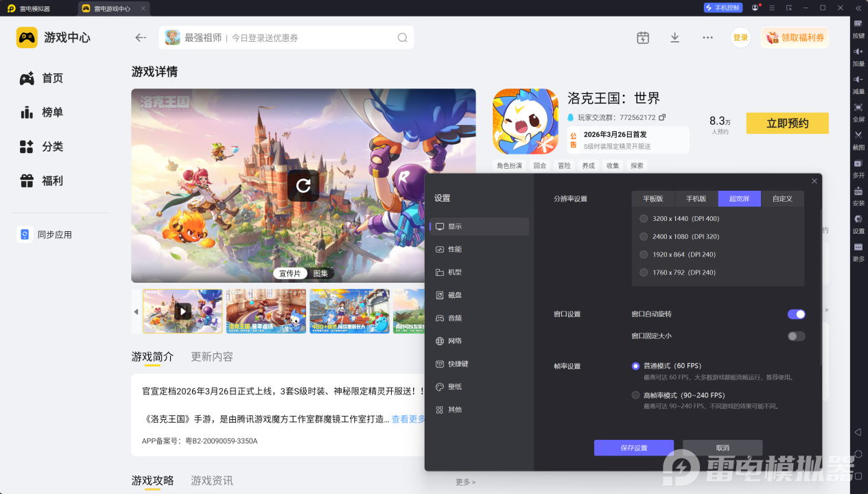Select the 3200 x 1440 resolution option
The image size is (868, 494).
643,218
